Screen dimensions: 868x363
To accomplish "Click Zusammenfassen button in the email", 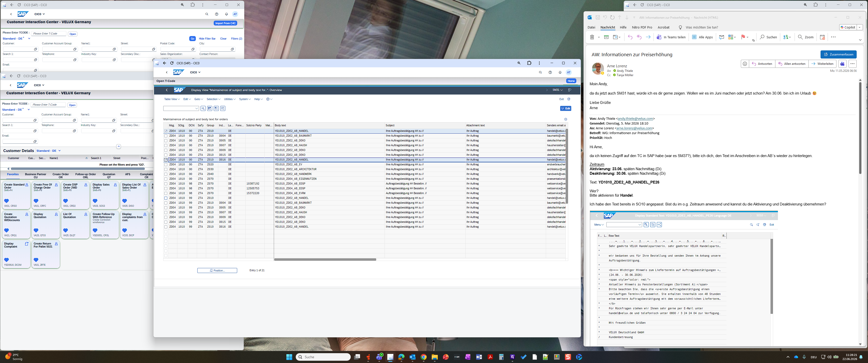I will coord(838,54).
